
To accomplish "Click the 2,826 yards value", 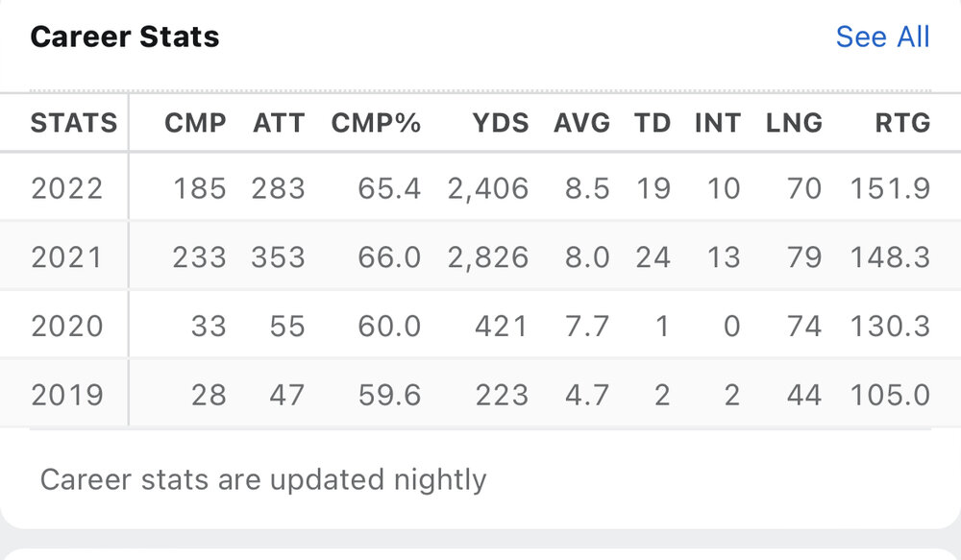I will (x=487, y=257).
